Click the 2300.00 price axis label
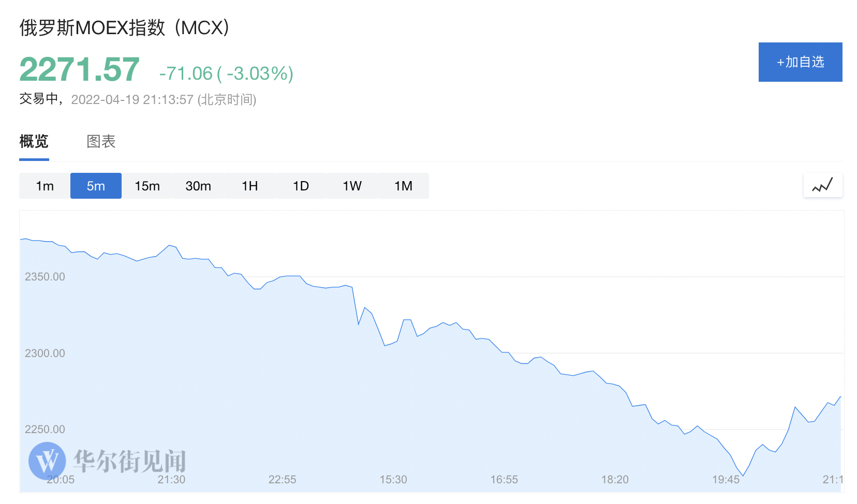857x504 pixels. coord(45,353)
